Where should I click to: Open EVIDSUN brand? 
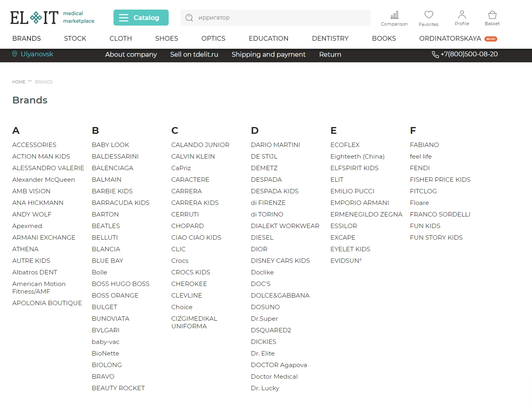pos(346,260)
